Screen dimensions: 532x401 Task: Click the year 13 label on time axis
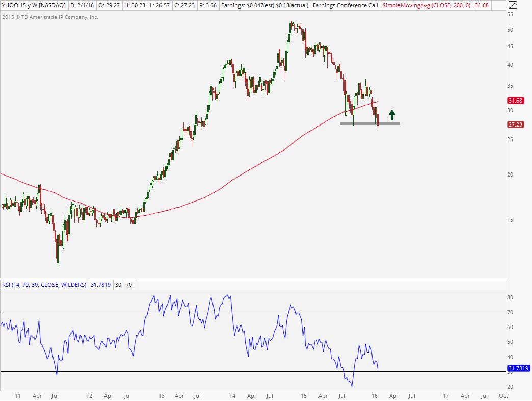(161, 396)
